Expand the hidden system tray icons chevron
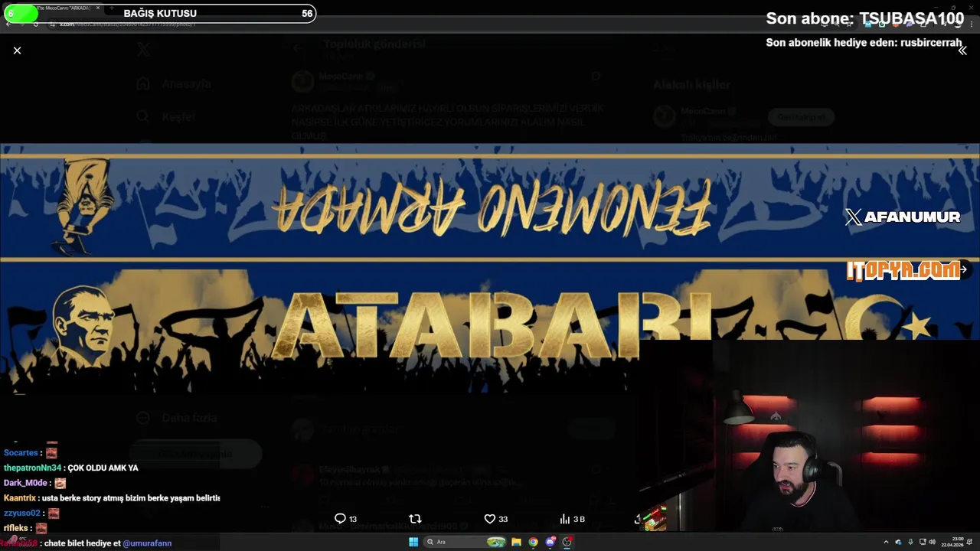This screenshot has width=980, height=551. (x=887, y=542)
